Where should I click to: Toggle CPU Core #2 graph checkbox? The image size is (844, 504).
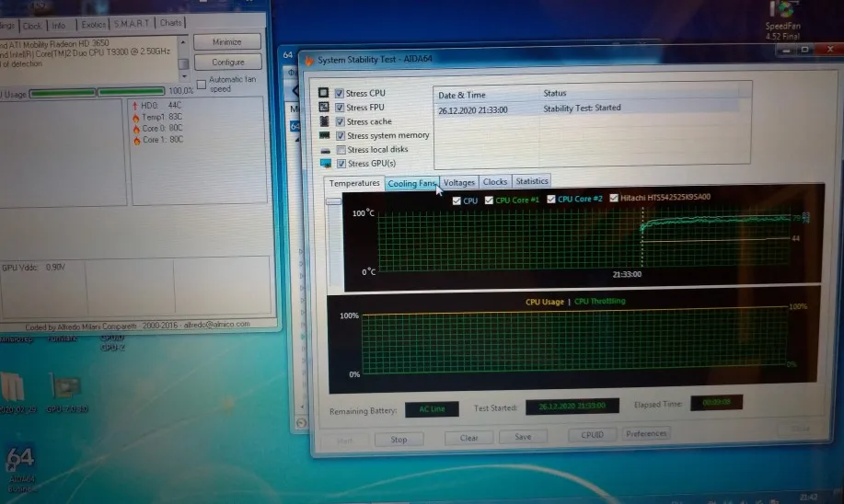[551, 199]
